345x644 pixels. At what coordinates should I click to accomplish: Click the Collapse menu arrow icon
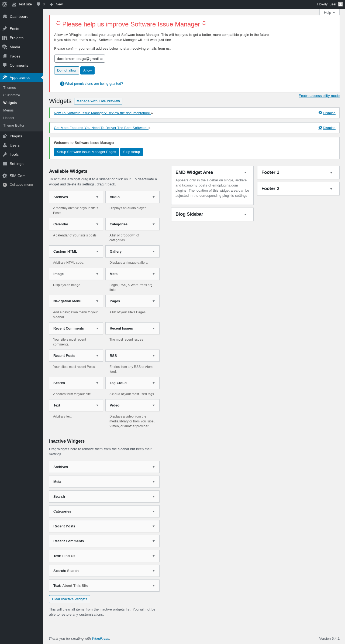tap(5, 185)
